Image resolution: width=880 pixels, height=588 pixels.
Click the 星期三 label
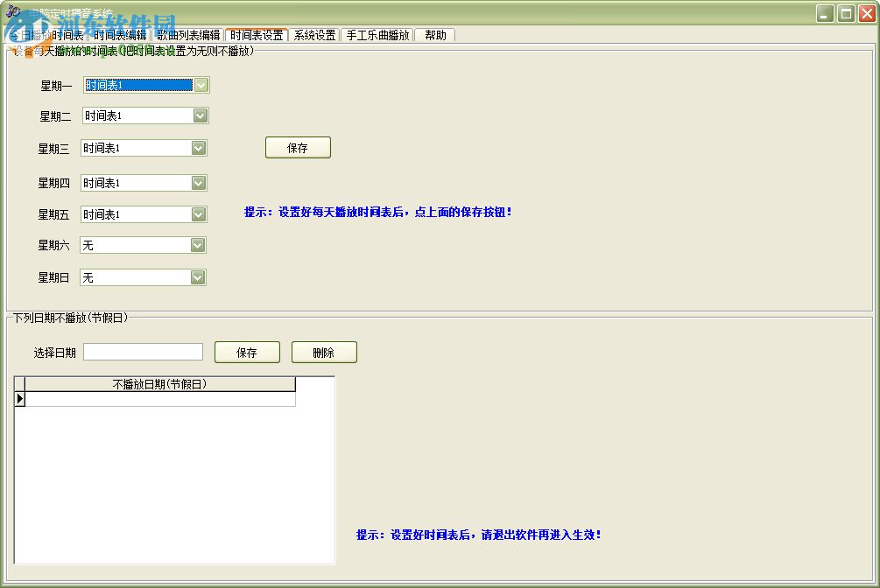click(x=53, y=149)
